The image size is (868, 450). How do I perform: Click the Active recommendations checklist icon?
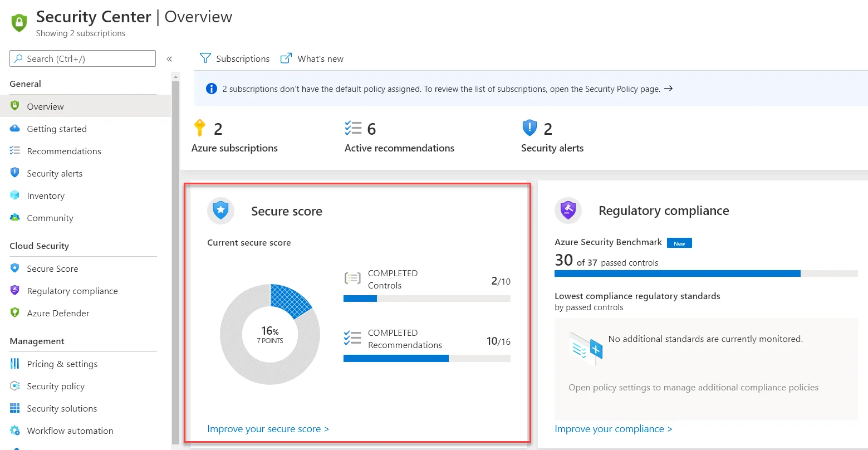pyautogui.click(x=353, y=128)
